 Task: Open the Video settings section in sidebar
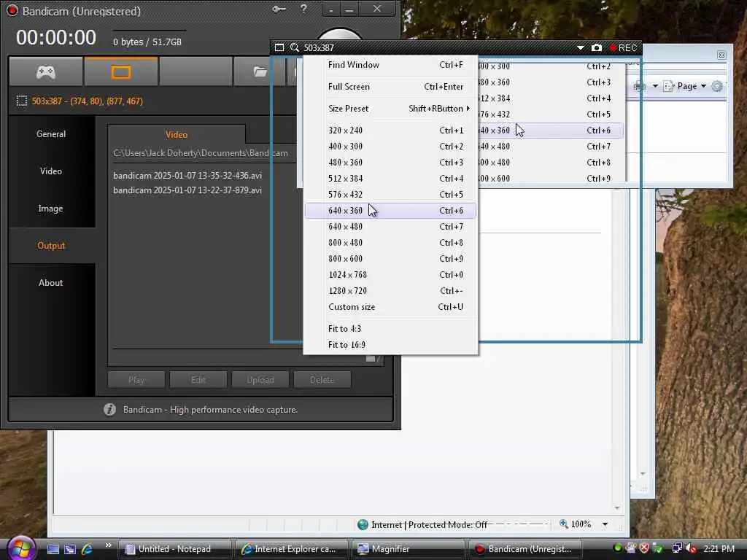tap(51, 171)
